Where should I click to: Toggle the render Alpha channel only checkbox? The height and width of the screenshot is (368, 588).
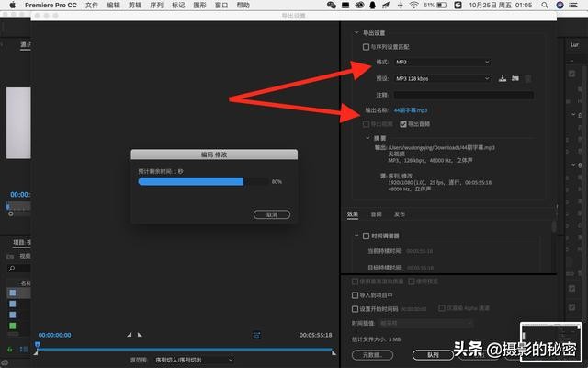tap(442, 308)
